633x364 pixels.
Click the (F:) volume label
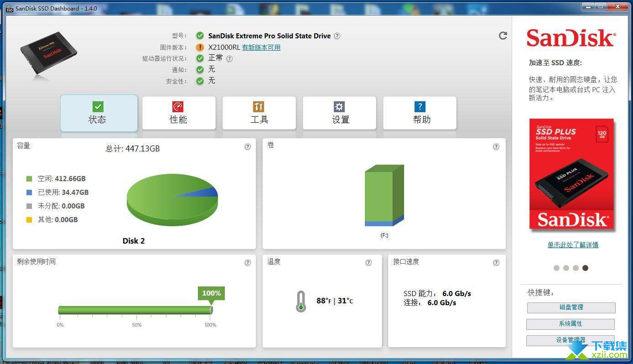click(384, 235)
